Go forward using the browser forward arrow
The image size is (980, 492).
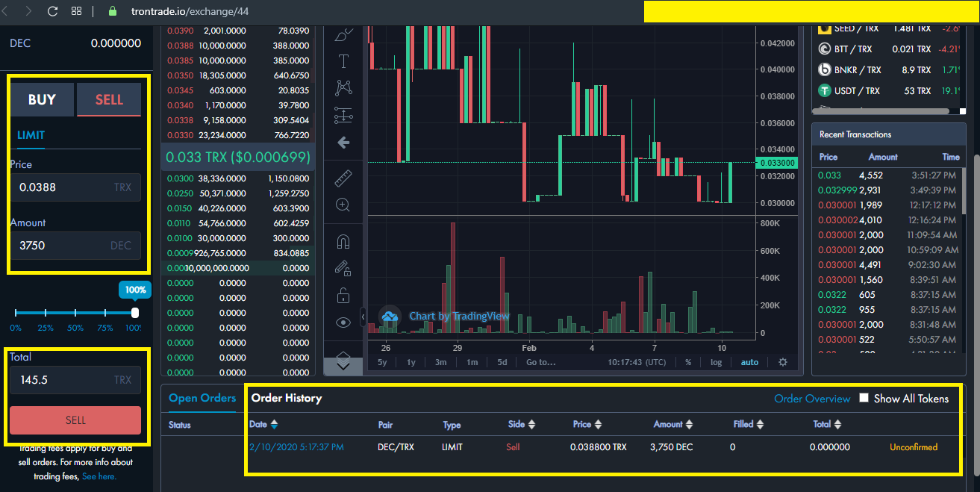click(x=28, y=11)
